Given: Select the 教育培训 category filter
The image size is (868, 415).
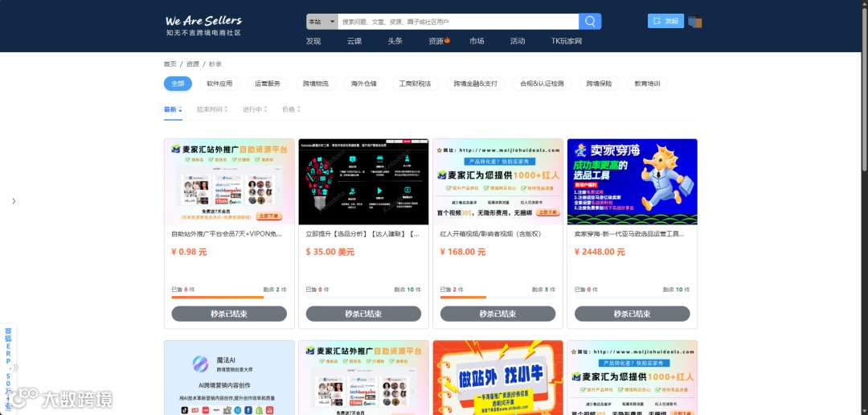Looking at the screenshot, I should pyautogui.click(x=647, y=84).
